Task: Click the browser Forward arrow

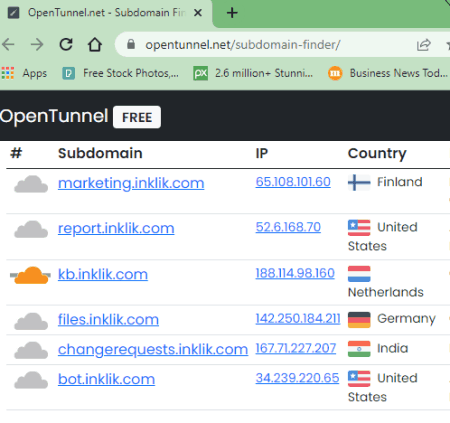Action: [37, 44]
